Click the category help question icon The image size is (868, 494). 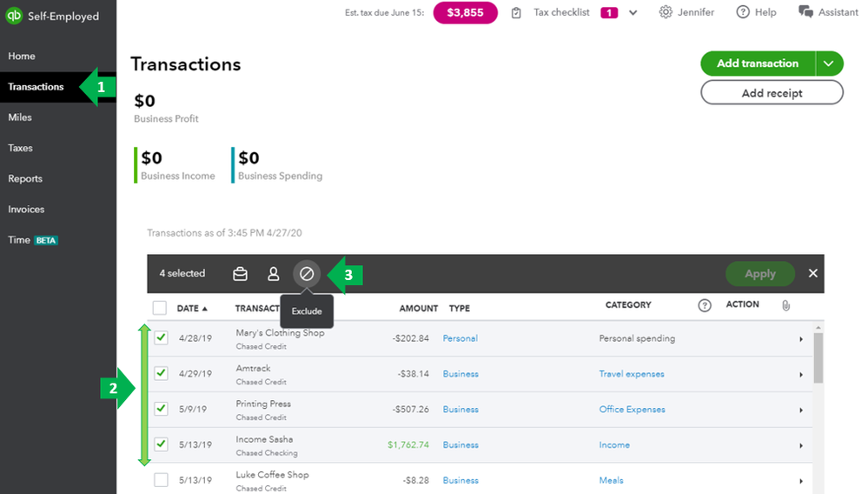click(704, 305)
